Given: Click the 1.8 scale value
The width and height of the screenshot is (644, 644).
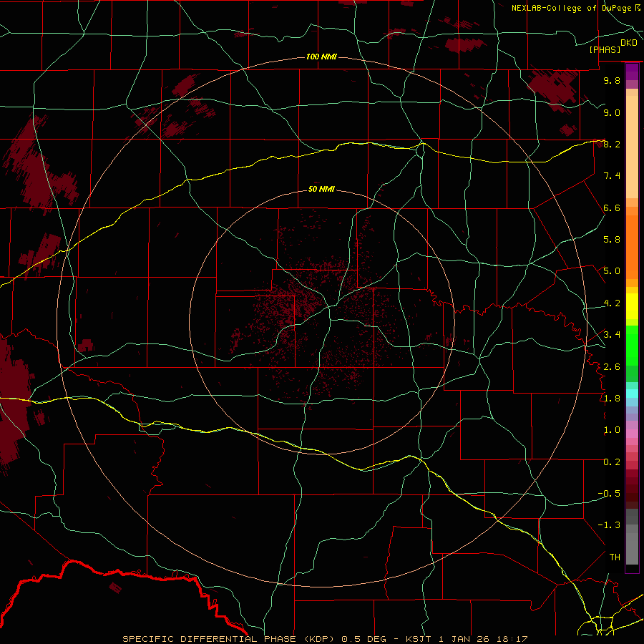Looking at the screenshot, I should click(612, 399).
